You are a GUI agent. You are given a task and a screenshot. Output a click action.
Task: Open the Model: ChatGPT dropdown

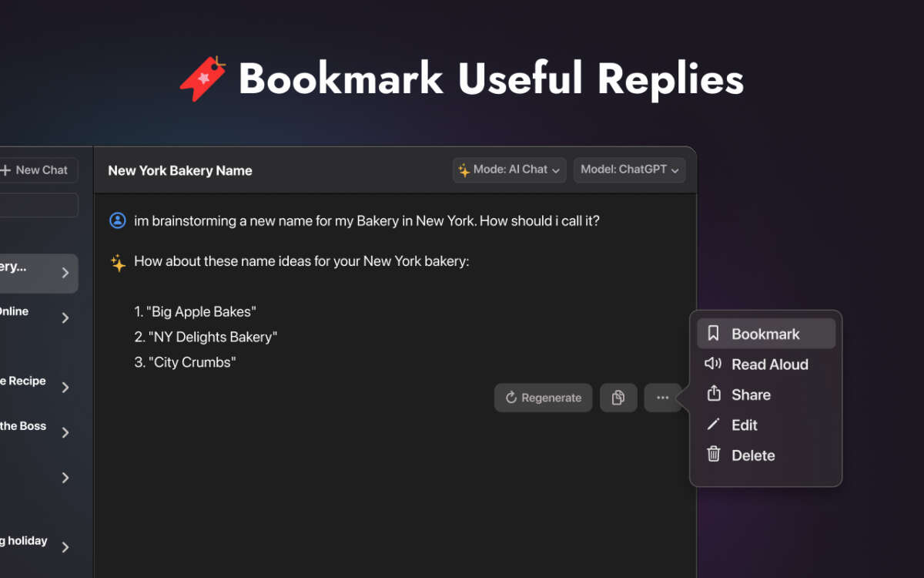tap(629, 170)
